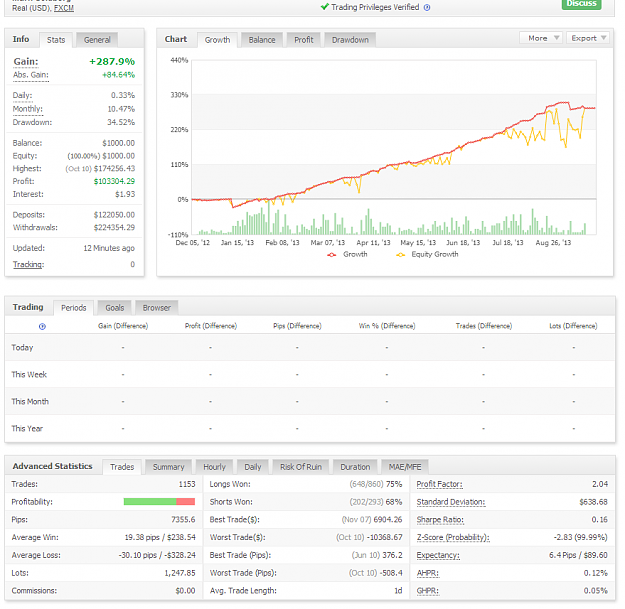Click the info icon beside Trading Privileges Verified
Viewport: 625px width, 609px height.
click(x=427, y=8)
